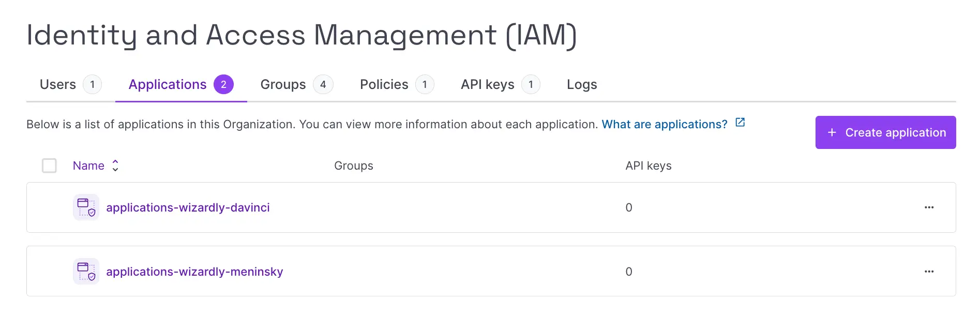Screen dimensions: 980x330
Task: Click the Name column header text
Action: (x=88, y=166)
